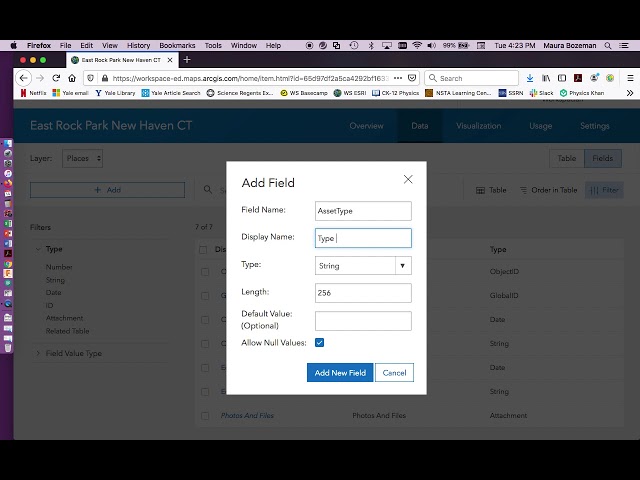
Task: Cancel the Add Field dialog
Action: 394,373
